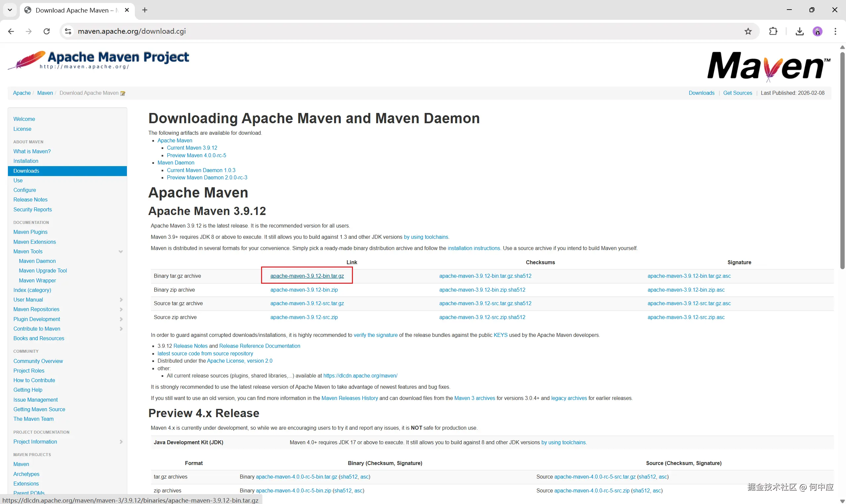846x504 pixels.
Task: Collapse the Maven Tools sidebar section
Action: 121,252
